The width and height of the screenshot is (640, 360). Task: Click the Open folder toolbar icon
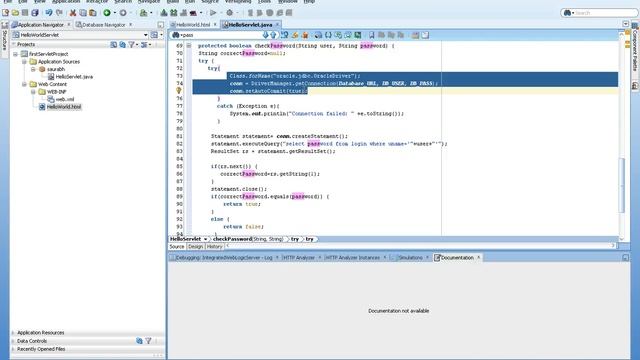coord(15,13)
